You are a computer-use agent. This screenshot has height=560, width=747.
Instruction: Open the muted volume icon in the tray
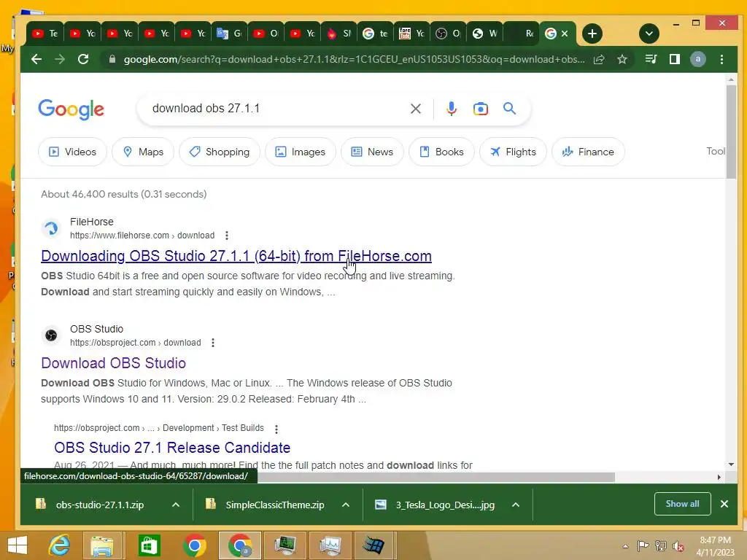[678, 546]
